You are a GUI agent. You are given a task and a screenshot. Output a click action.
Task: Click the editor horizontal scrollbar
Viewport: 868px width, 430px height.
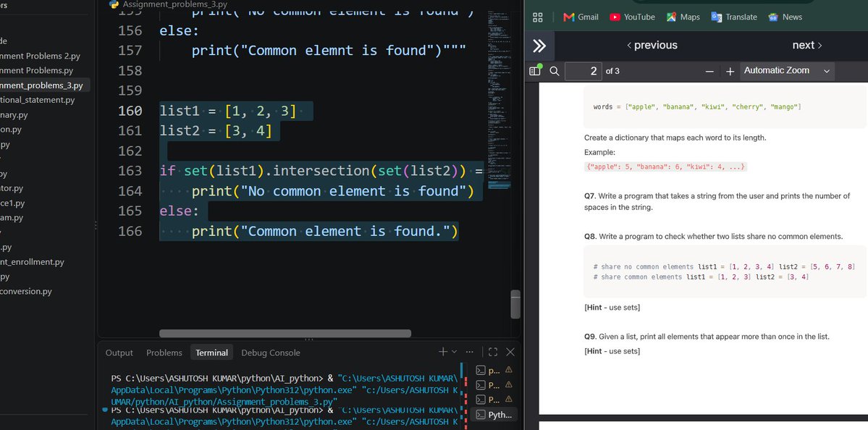(285, 333)
